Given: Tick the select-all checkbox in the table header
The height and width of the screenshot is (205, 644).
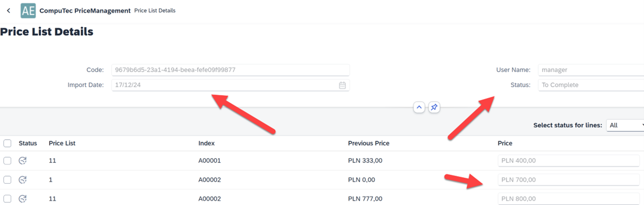Looking at the screenshot, I should tap(7, 143).
